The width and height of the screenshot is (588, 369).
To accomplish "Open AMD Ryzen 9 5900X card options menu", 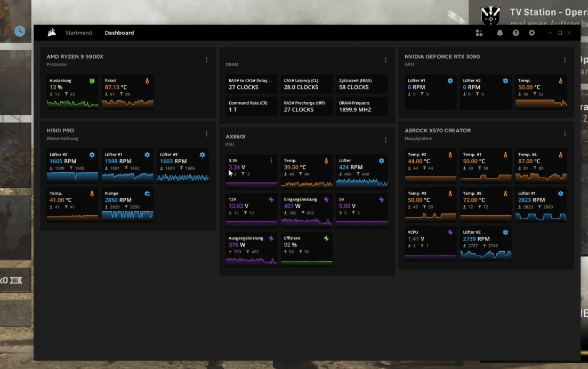I will point(206,60).
